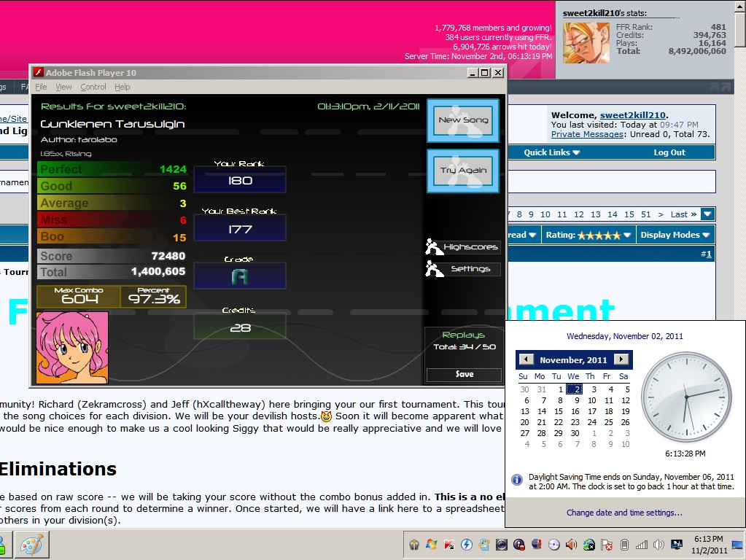Click the New Song button
Image resolution: width=746 pixels, height=560 pixels.
click(463, 120)
